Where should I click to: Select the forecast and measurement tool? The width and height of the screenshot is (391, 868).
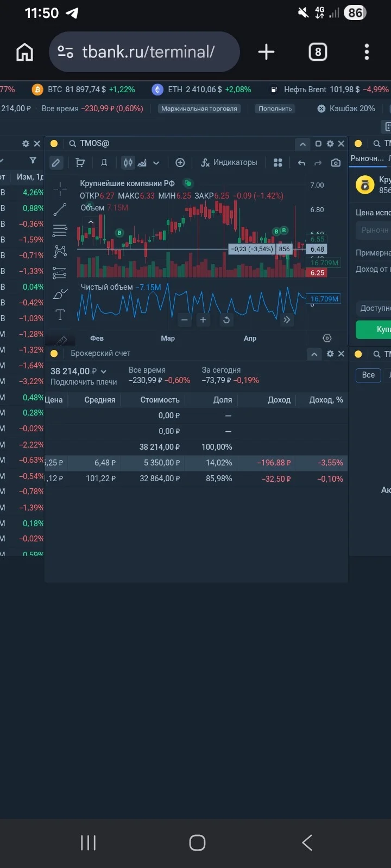(x=60, y=272)
